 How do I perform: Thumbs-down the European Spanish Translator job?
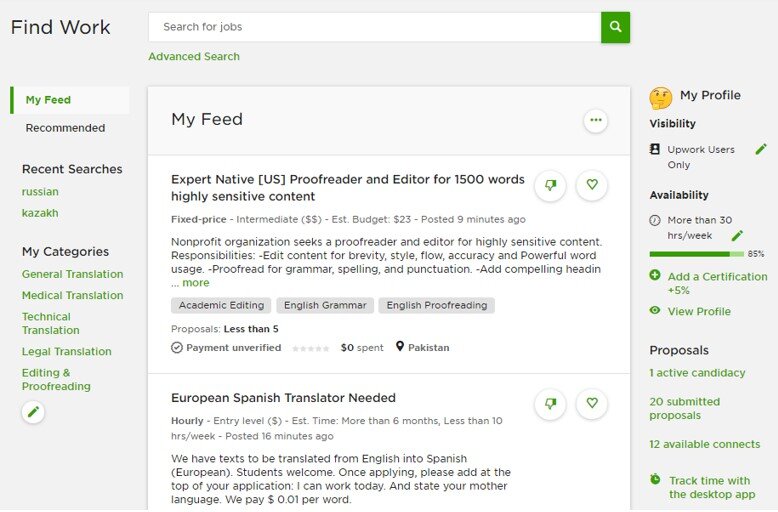pyautogui.click(x=550, y=404)
